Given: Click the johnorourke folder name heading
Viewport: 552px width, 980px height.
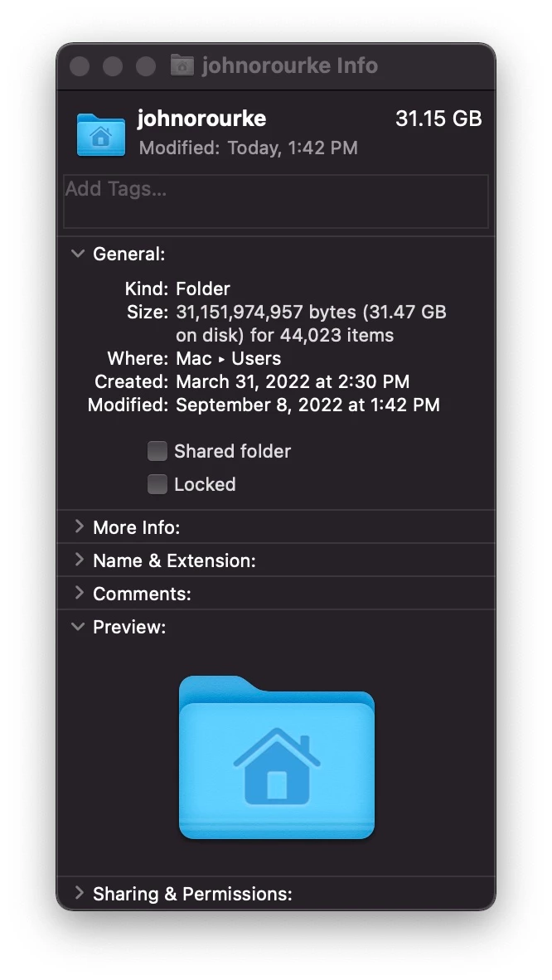Looking at the screenshot, I should pos(201,118).
